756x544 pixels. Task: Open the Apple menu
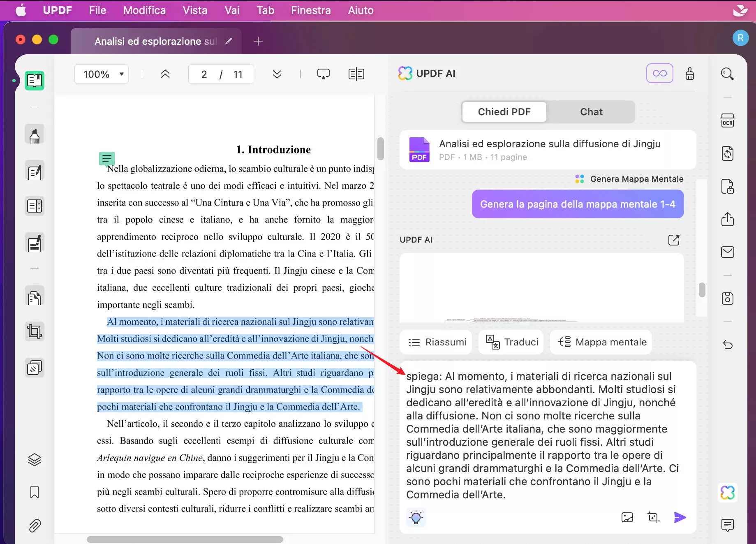[x=21, y=10]
